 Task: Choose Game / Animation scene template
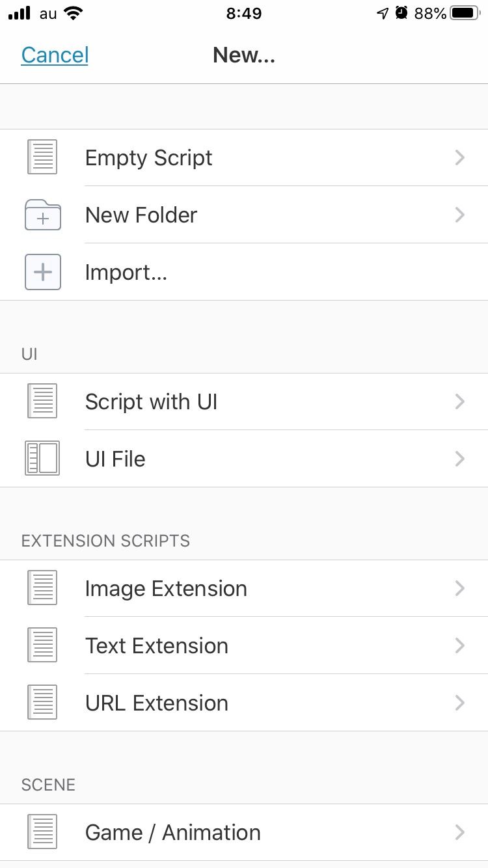pos(172,832)
